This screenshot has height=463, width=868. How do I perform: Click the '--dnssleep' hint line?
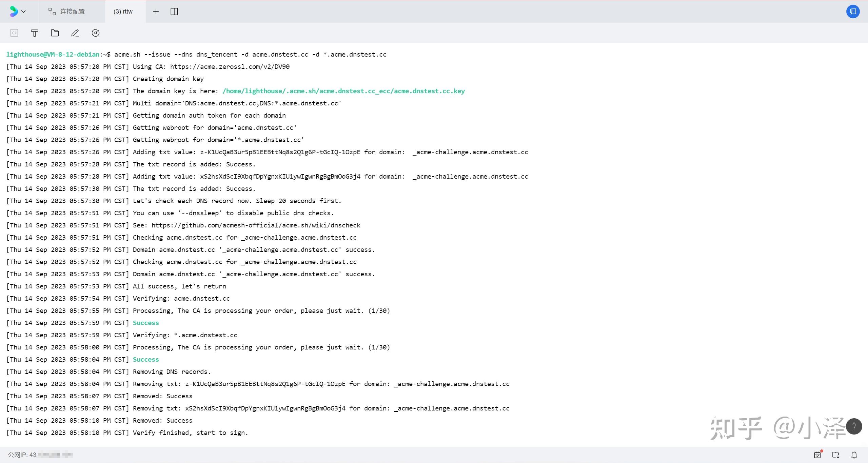click(170, 213)
